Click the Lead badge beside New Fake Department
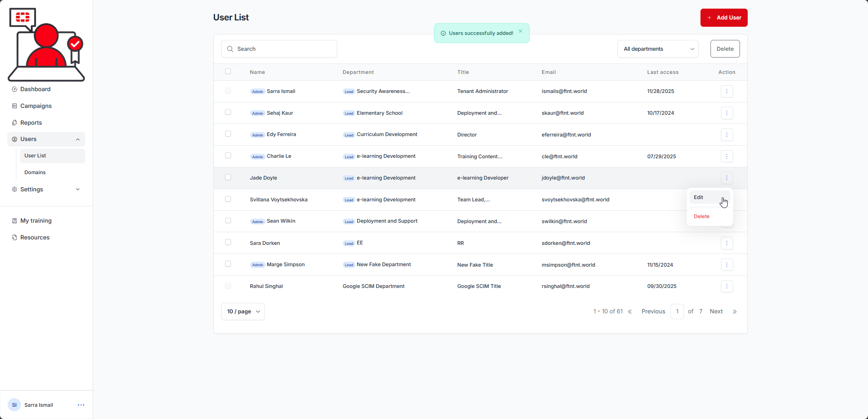 click(x=349, y=265)
